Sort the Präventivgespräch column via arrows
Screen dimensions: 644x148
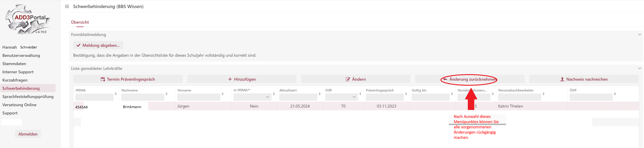pyautogui.click(x=406, y=94)
